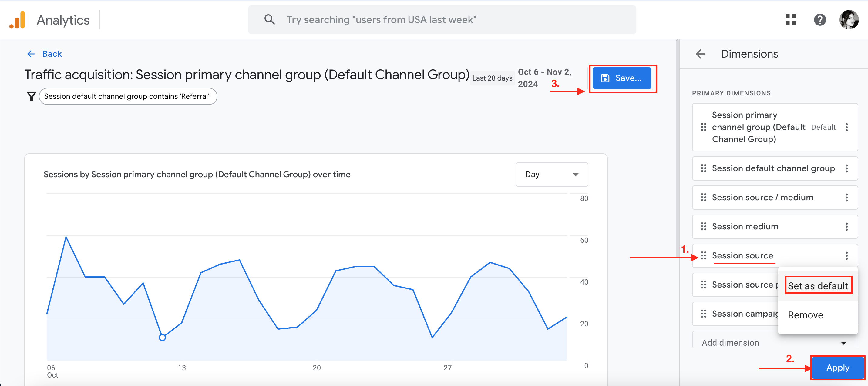Click the Session default channel group contains 'Referral' filter chip
The height and width of the screenshot is (386, 868).
tap(128, 96)
